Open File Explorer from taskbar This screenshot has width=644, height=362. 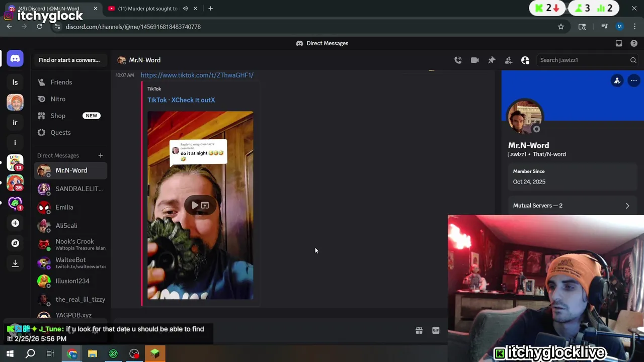[x=93, y=354]
